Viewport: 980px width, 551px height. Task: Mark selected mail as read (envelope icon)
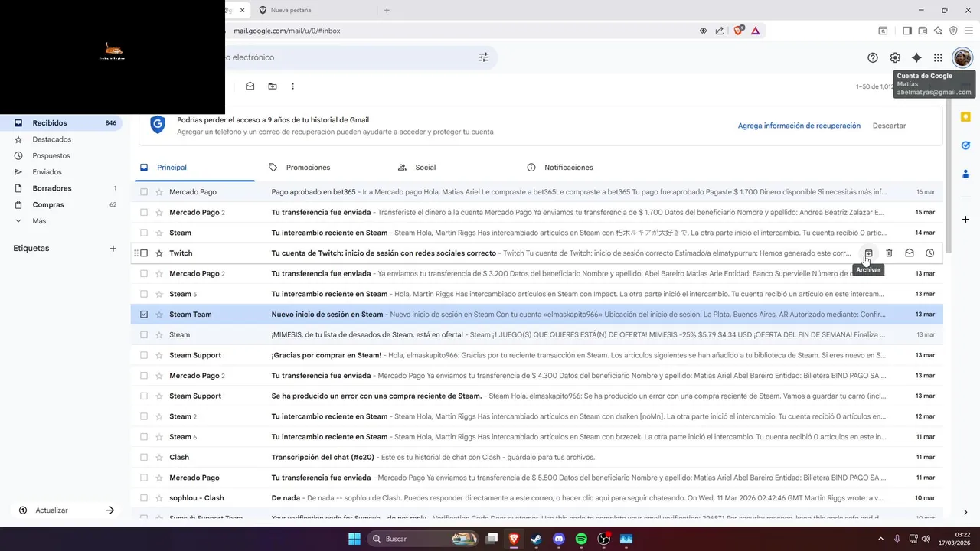coord(250,86)
